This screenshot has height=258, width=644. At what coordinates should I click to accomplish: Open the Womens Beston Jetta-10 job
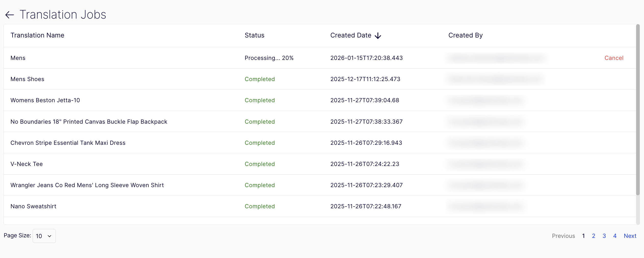[x=45, y=100]
